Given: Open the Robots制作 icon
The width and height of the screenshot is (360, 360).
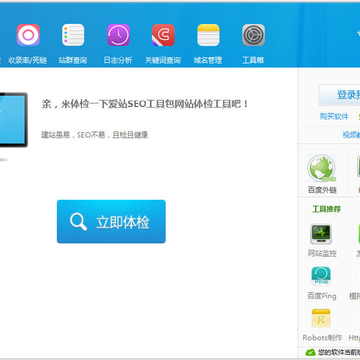Looking at the screenshot, I should click(321, 319).
